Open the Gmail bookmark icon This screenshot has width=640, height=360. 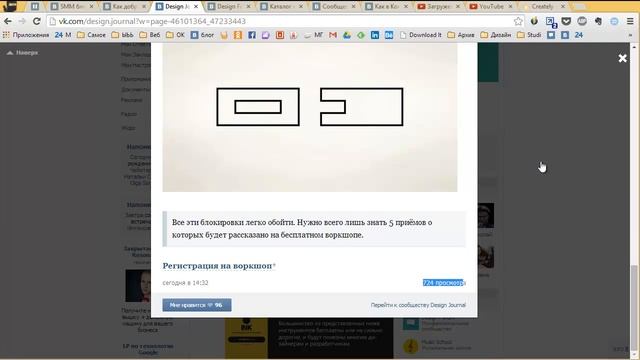333,35
